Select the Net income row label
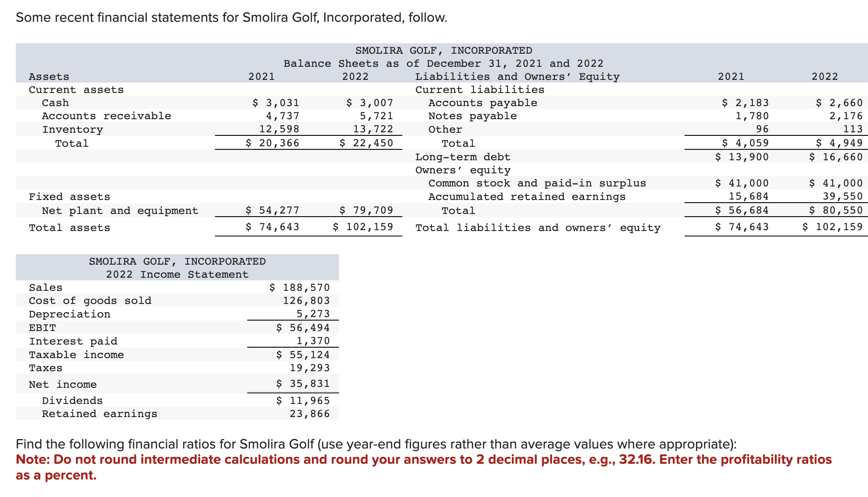868x497 pixels. tap(63, 384)
